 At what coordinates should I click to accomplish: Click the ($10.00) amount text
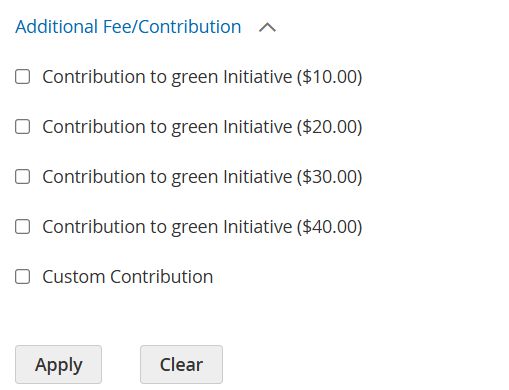click(x=330, y=77)
